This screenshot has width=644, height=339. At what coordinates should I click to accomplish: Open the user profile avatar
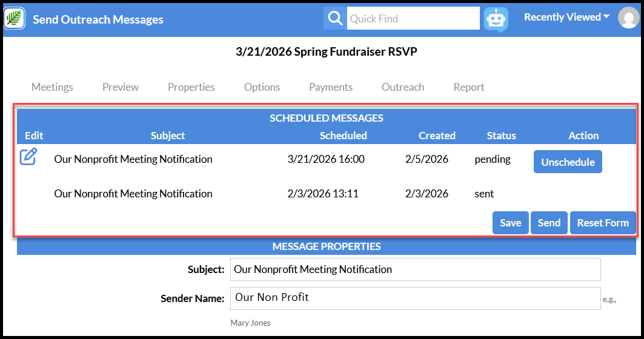click(x=628, y=18)
